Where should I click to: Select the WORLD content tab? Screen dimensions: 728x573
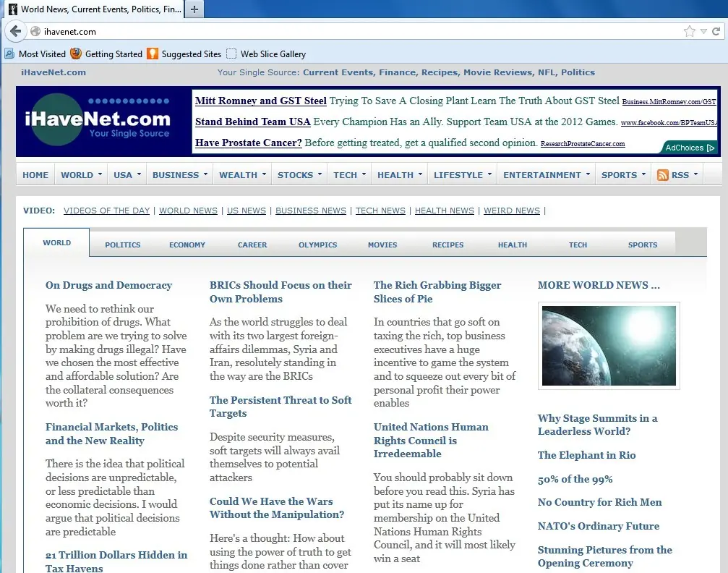56,242
